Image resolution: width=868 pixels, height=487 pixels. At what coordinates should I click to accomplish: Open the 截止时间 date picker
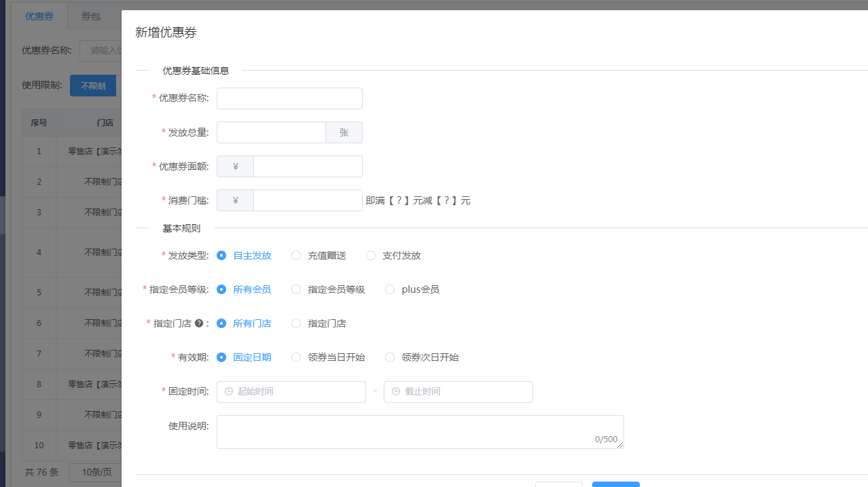coord(458,392)
